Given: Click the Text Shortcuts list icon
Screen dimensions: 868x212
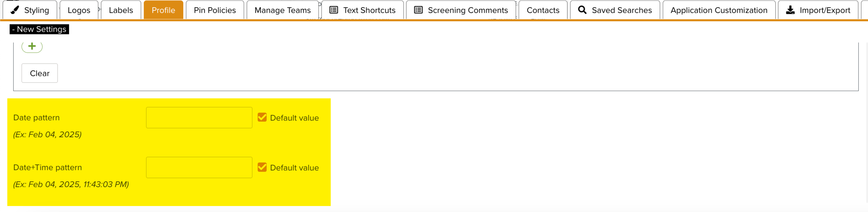Looking at the screenshot, I should pos(333,10).
